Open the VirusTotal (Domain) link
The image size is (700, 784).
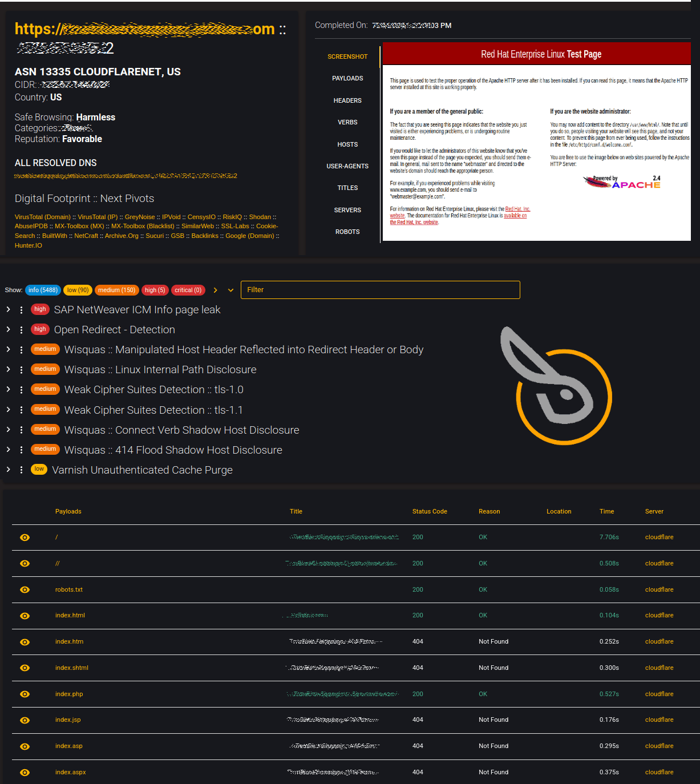click(43, 217)
